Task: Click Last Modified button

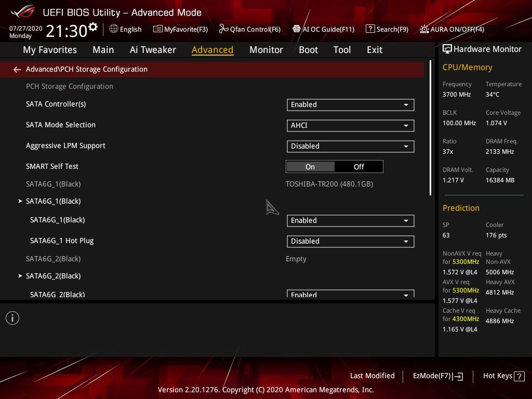Action: 372,376
